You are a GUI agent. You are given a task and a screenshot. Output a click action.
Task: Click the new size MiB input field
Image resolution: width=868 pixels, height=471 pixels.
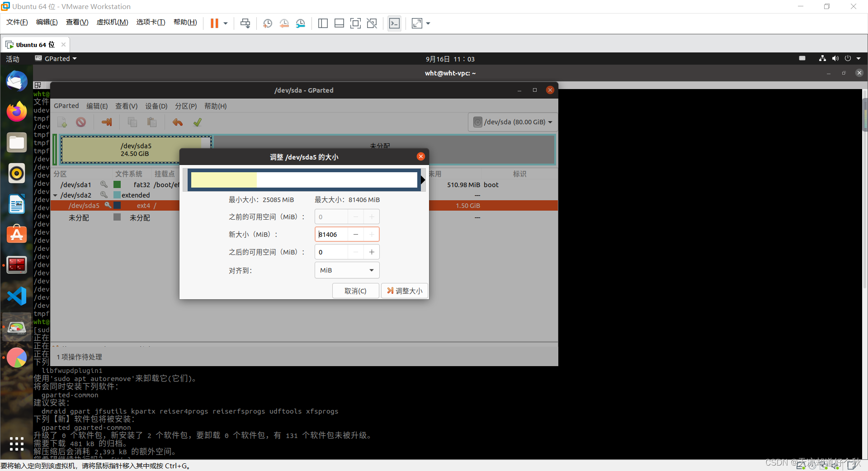(332, 234)
